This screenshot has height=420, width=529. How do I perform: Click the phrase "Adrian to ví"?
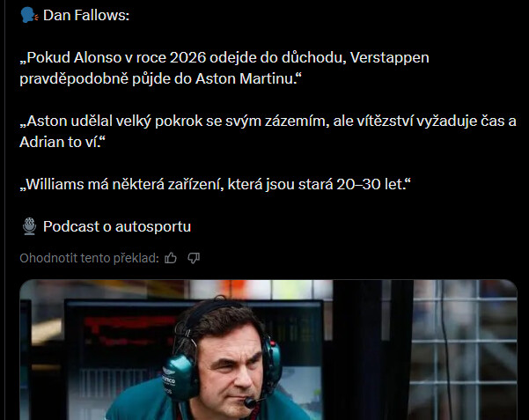(59, 142)
